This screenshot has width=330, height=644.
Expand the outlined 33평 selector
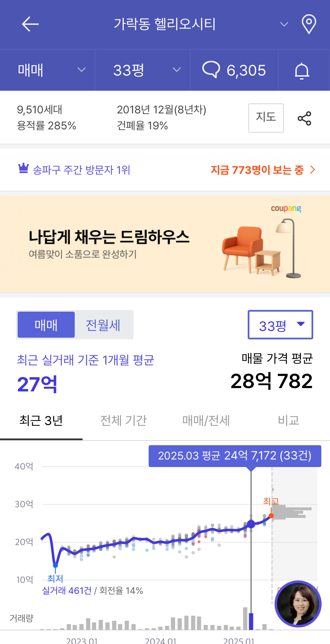280,325
